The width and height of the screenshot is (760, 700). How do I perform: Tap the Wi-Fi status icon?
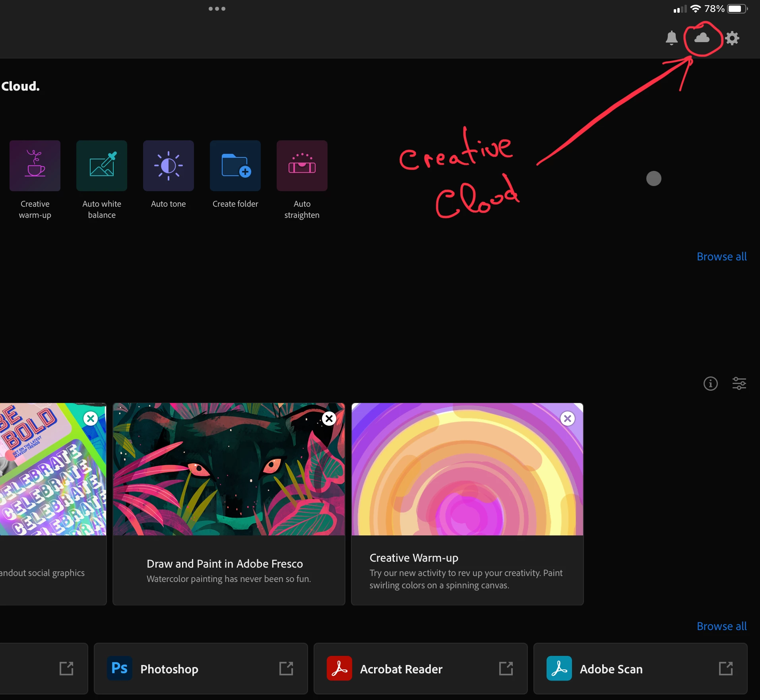pos(696,9)
